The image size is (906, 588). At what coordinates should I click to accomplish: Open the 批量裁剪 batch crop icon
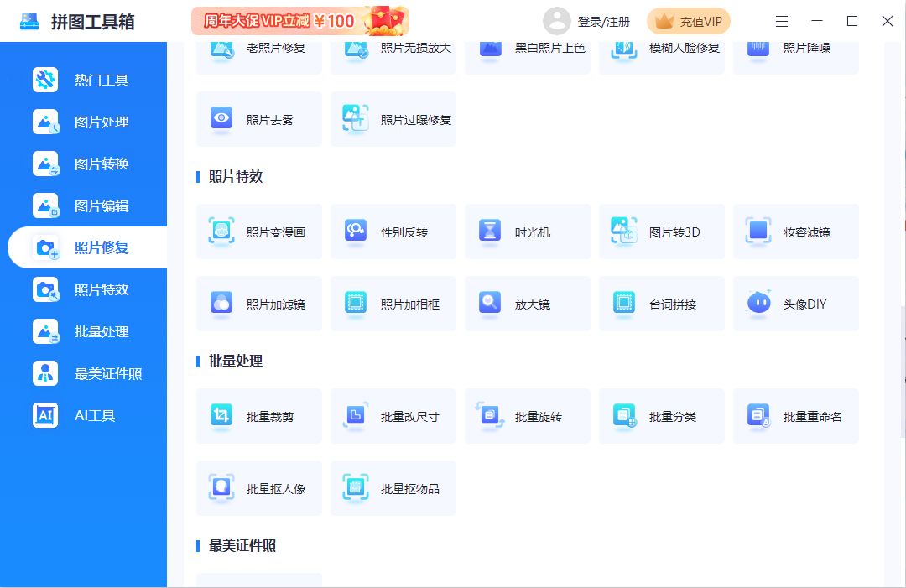click(221, 416)
